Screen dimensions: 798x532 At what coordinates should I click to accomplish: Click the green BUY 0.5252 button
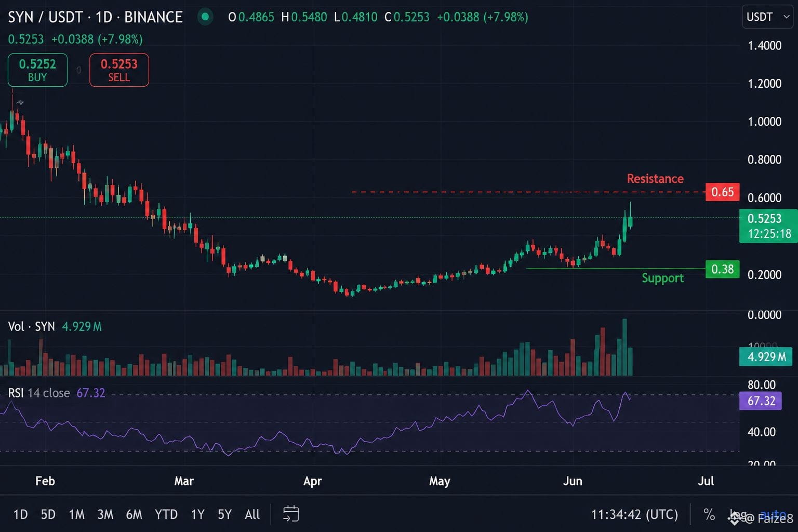pos(37,70)
